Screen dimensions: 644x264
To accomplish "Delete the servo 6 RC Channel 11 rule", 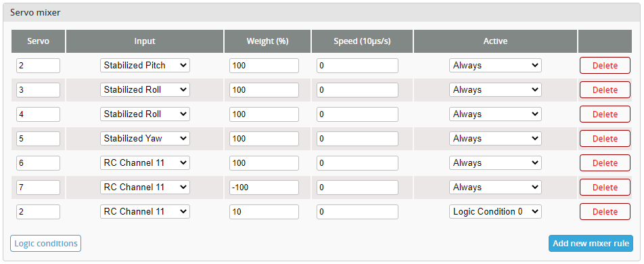I will coord(605,163).
